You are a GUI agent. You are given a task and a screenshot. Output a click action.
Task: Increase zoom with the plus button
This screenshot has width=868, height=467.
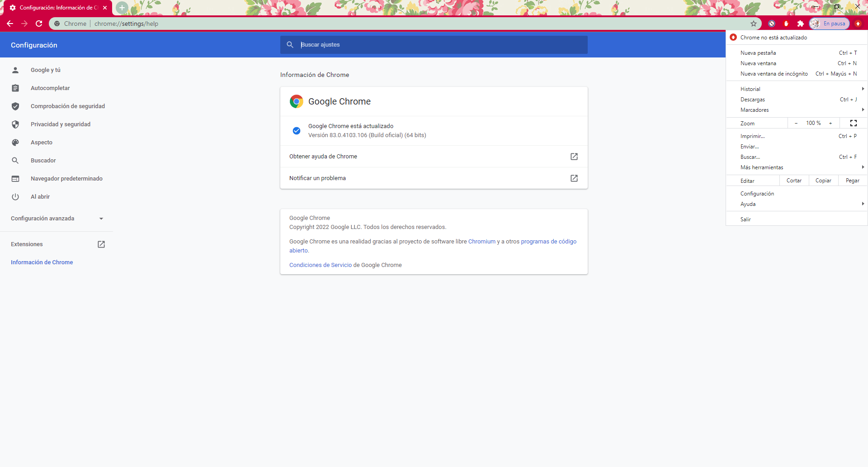click(x=830, y=123)
